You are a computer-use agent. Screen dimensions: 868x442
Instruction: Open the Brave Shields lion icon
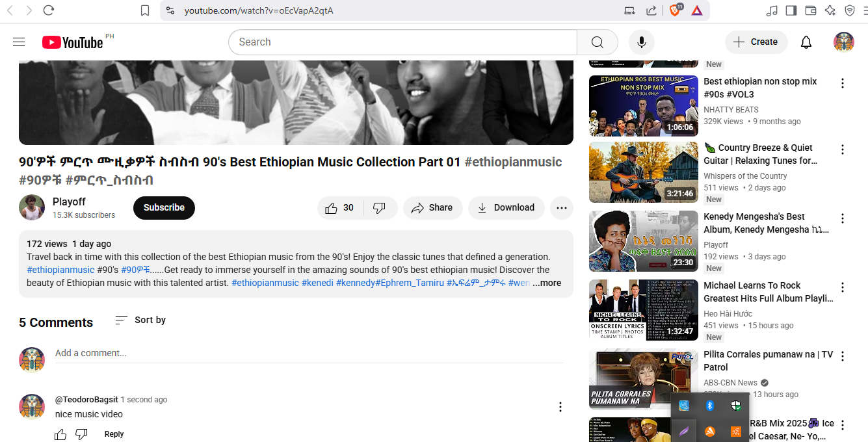676,10
